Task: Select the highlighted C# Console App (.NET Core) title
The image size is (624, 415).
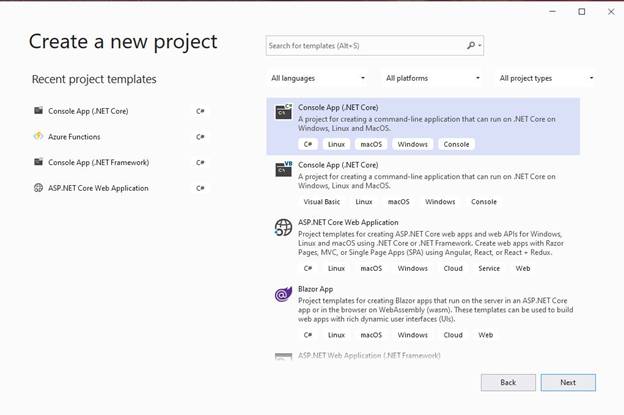Action: (x=338, y=107)
